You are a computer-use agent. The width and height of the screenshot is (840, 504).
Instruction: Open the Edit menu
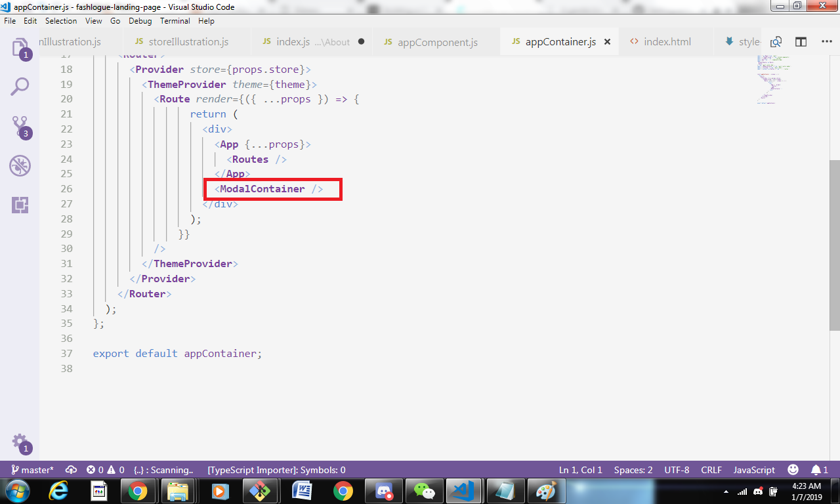click(30, 21)
